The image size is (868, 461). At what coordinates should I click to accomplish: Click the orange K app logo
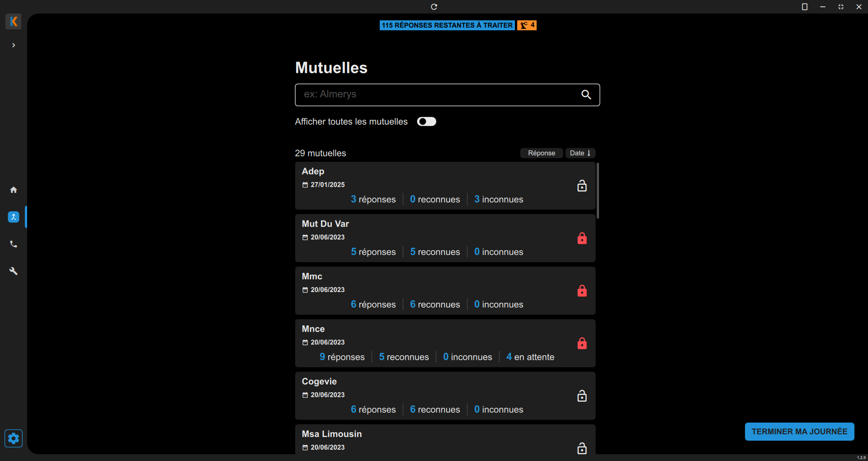pos(14,21)
